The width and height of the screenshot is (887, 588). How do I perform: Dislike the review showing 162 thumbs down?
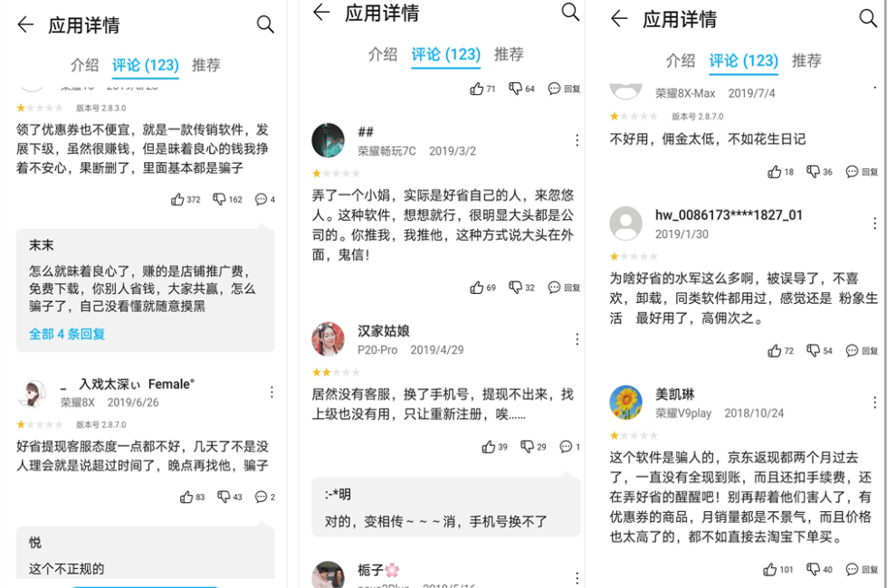(219, 199)
